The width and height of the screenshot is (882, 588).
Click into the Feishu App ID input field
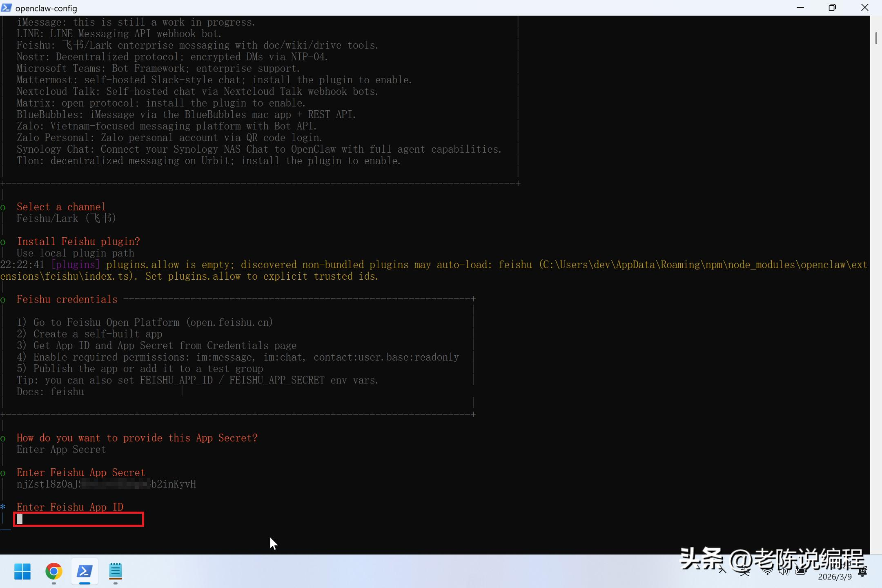[78, 519]
